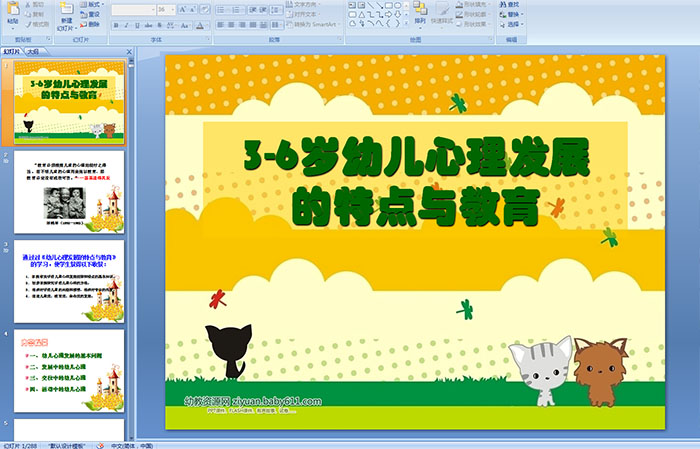Open the Drawing (绘图) group dialog launcher
This screenshot has height=449, width=700.
[491, 40]
